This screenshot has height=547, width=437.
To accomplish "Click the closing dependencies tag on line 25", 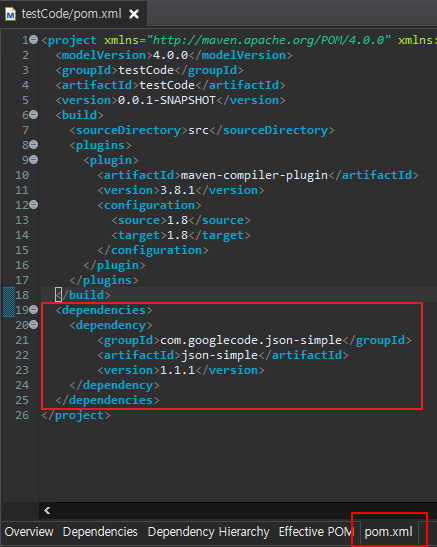I will click(x=107, y=400).
